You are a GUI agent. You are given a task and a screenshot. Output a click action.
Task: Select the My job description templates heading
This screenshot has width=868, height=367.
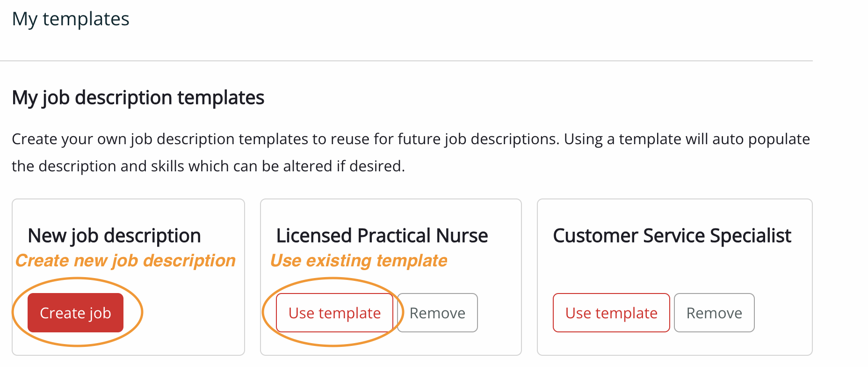coord(138,98)
